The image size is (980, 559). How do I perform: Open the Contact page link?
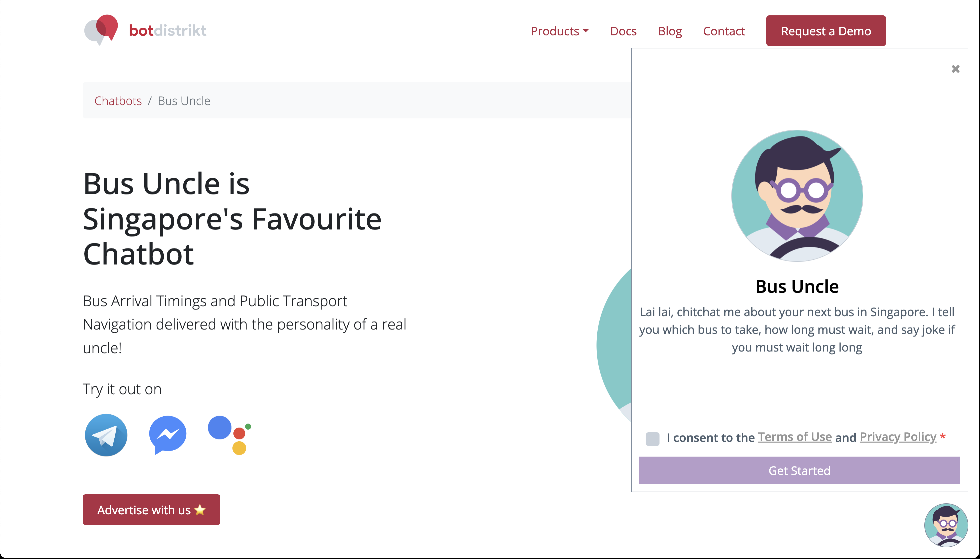724,31
